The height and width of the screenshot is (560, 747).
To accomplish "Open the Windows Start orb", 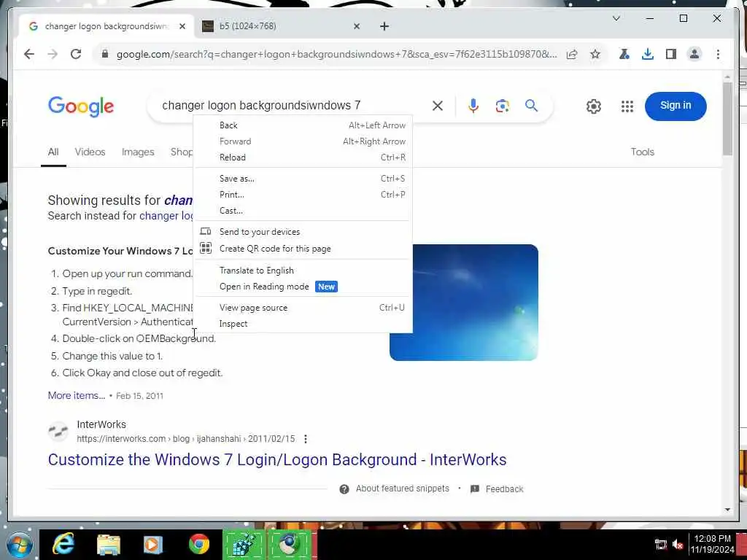I will click(x=20, y=545).
